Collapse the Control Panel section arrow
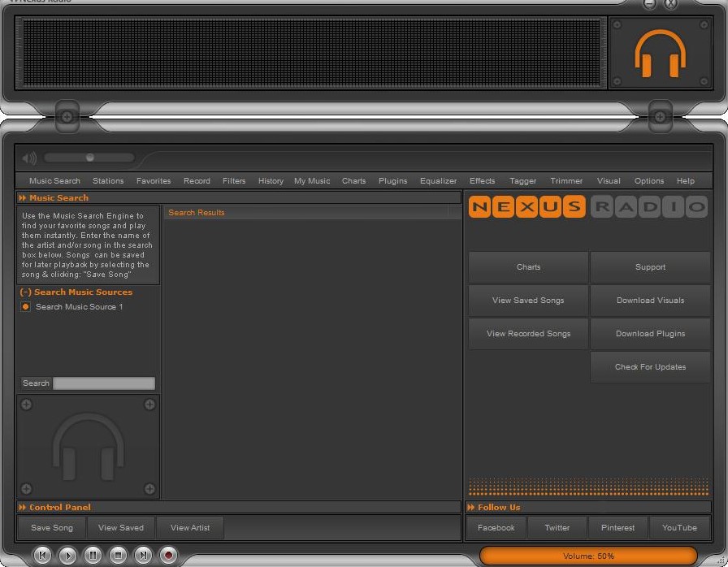728x567 pixels. 23,508
